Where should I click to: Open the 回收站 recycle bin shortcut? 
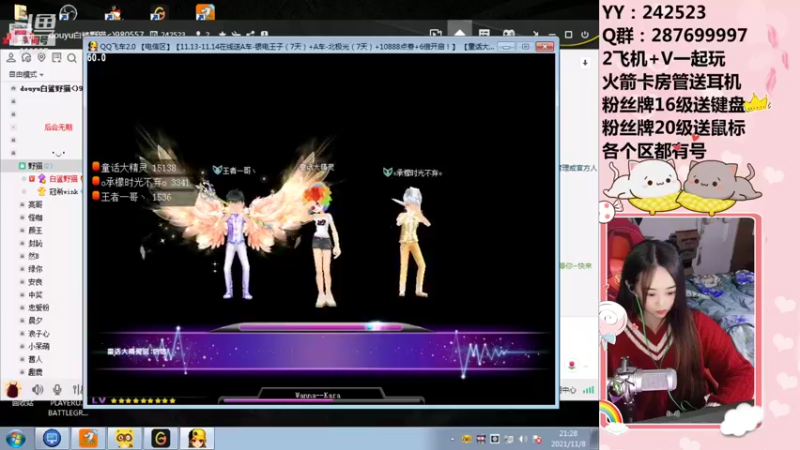coord(22,403)
